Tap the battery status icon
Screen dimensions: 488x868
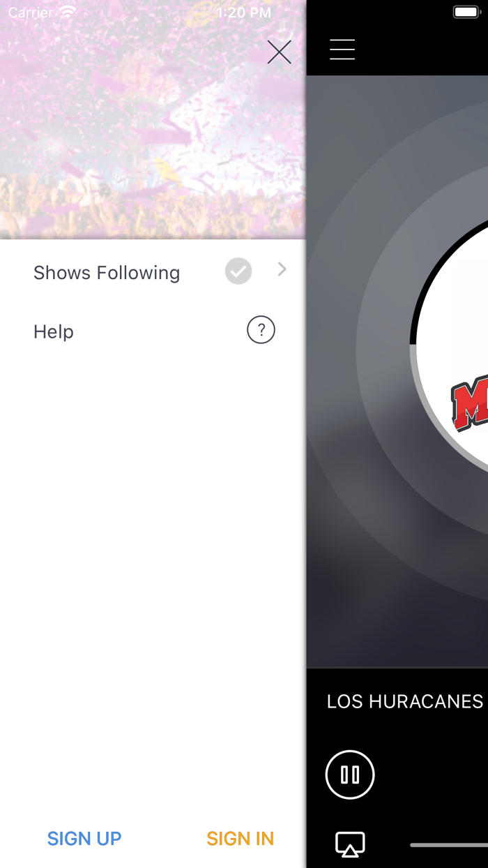[x=467, y=13]
